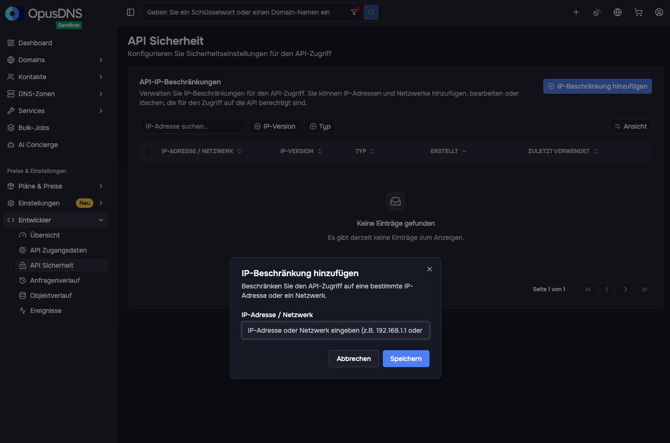Click Speichern in the dialog

[406, 359]
